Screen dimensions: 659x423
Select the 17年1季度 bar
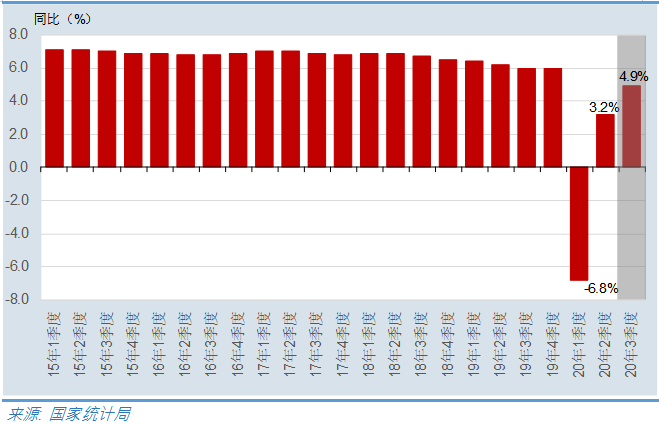(x=264, y=109)
